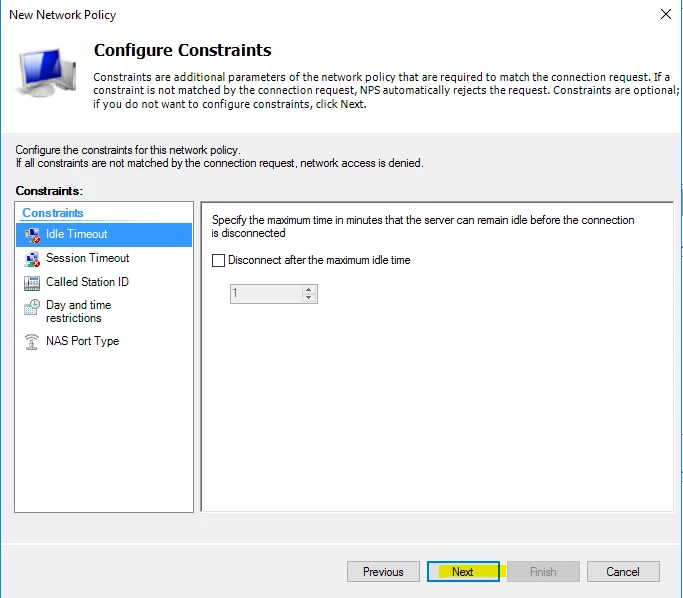
Task: Select NAS Port Type constraint label
Action: (82, 341)
